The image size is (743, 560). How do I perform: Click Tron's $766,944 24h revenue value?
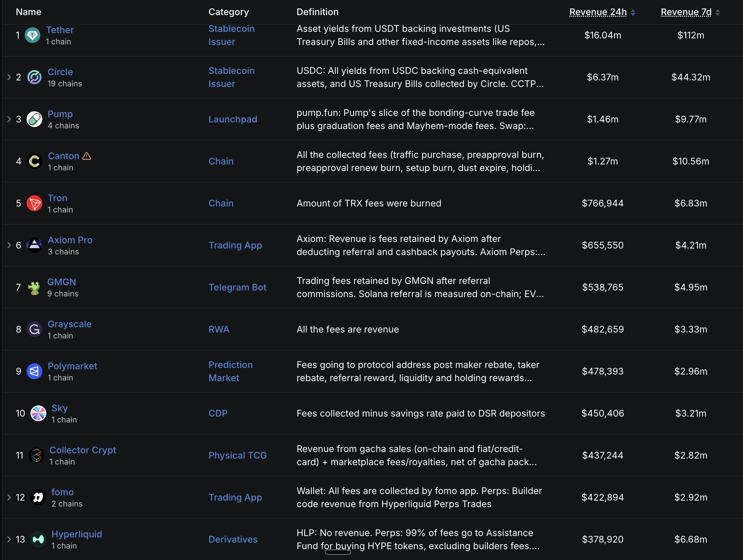coord(603,203)
